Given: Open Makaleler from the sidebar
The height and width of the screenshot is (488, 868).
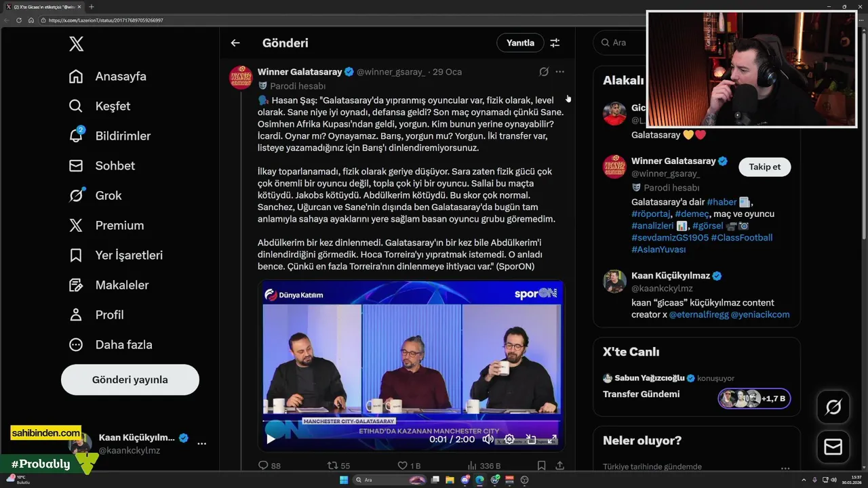Looking at the screenshot, I should pyautogui.click(x=108, y=285).
